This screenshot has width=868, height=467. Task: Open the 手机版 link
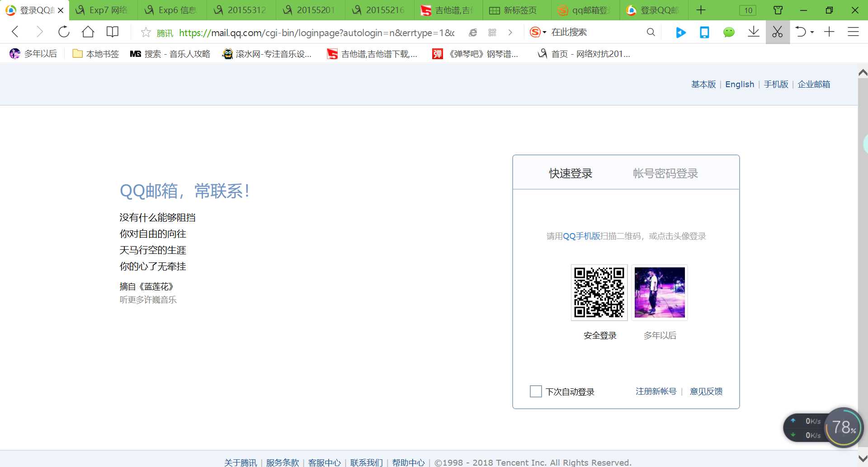776,84
